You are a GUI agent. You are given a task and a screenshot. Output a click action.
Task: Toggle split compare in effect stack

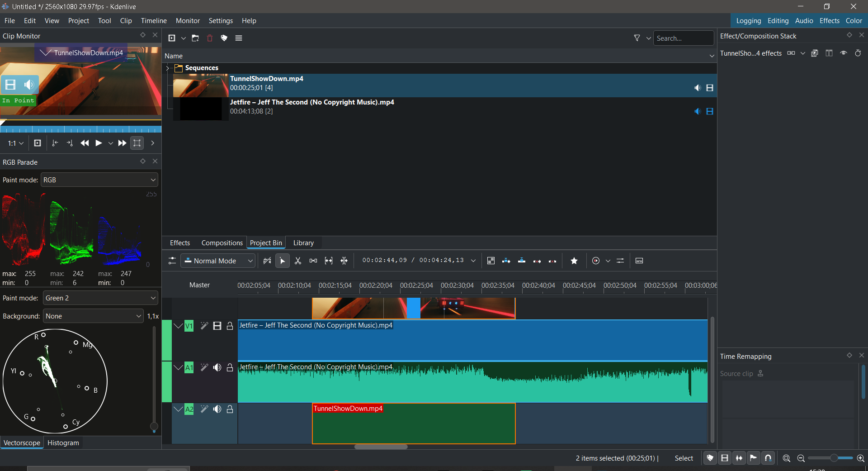(x=829, y=53)
